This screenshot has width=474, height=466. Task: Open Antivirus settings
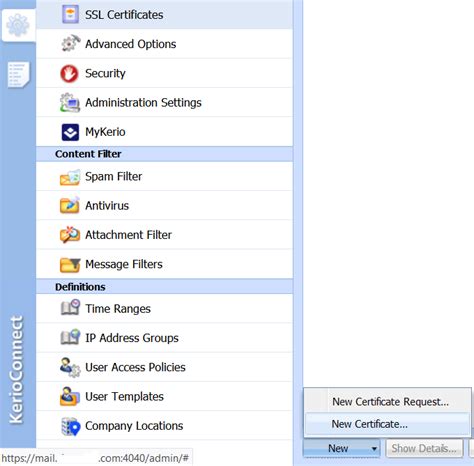(x=164, y=205)
